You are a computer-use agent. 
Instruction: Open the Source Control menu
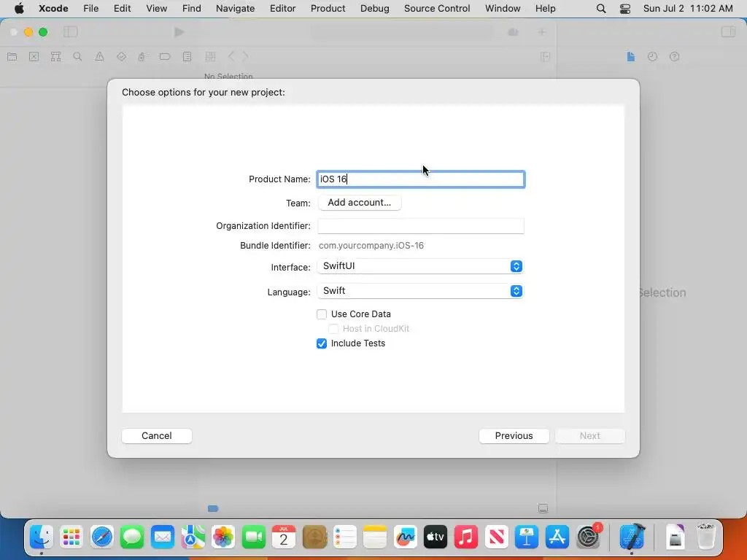coord(437,9)
